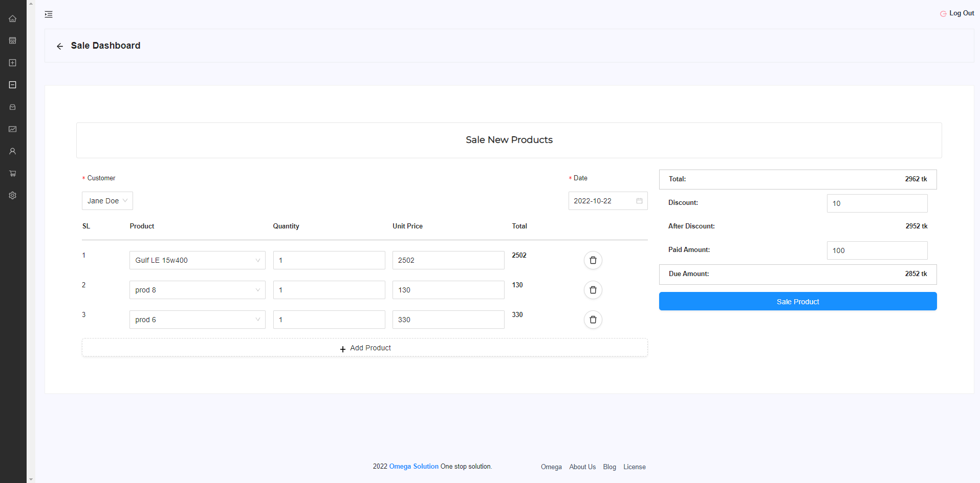Select the store icon in the sidebar
The width and height of the screenshot is (980, 483).
pyautogui.click(x=12, y=40)
